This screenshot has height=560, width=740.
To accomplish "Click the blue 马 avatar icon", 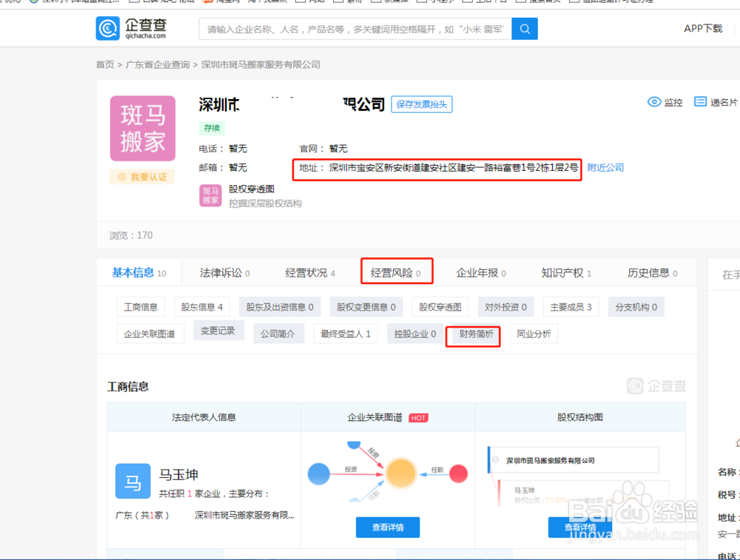I will click(x=133, y=481).
